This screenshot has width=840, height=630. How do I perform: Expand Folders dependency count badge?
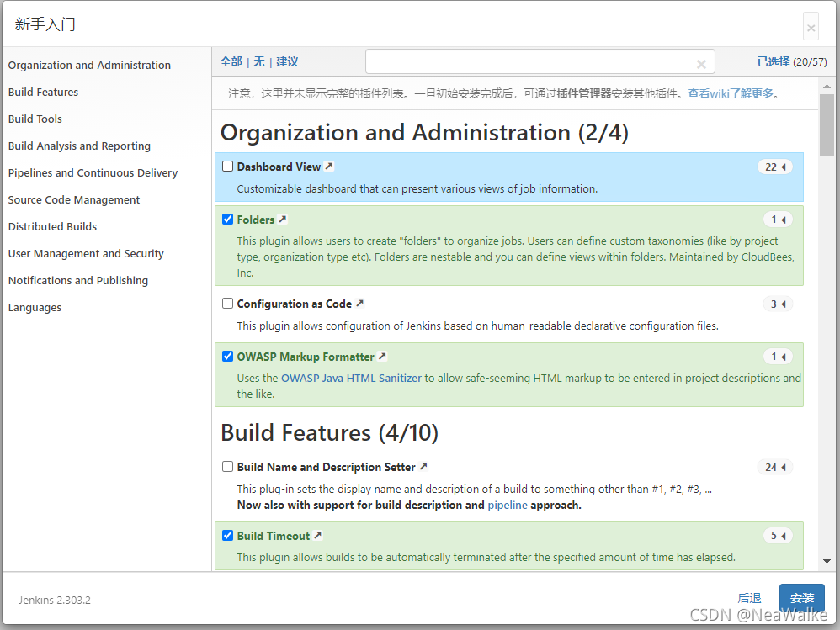pyautogui.click(x=778, y=220)
